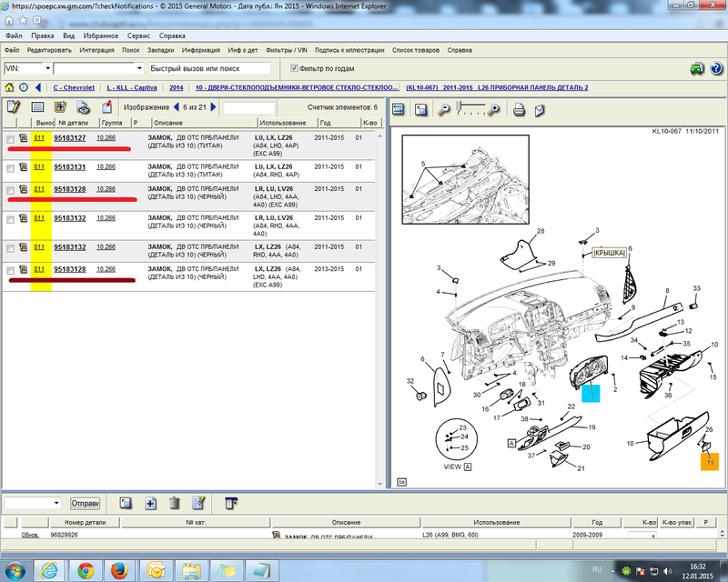Go to the next illustration arrow

213,107
